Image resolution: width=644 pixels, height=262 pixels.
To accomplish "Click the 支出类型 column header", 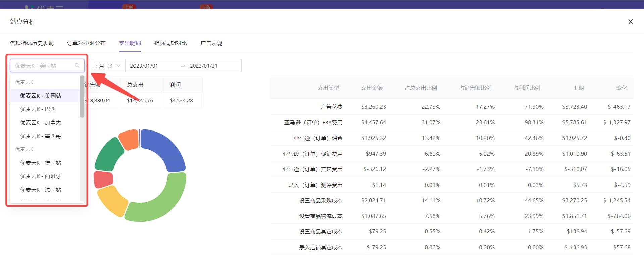I will coord(328,88).
